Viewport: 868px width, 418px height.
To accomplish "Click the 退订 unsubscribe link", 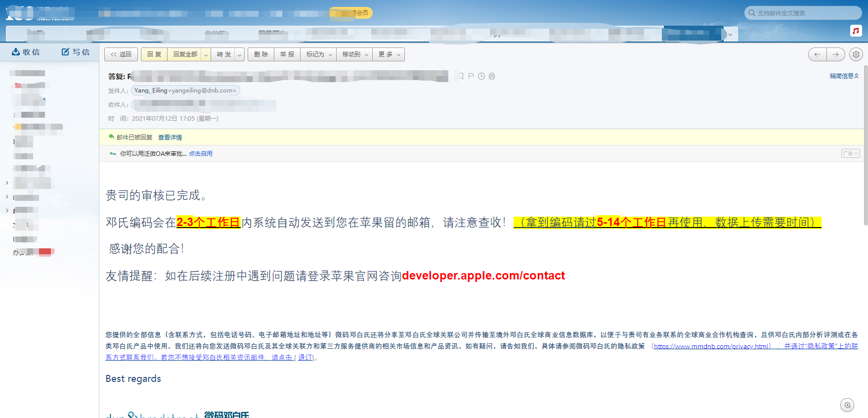I will coord(305,358).
